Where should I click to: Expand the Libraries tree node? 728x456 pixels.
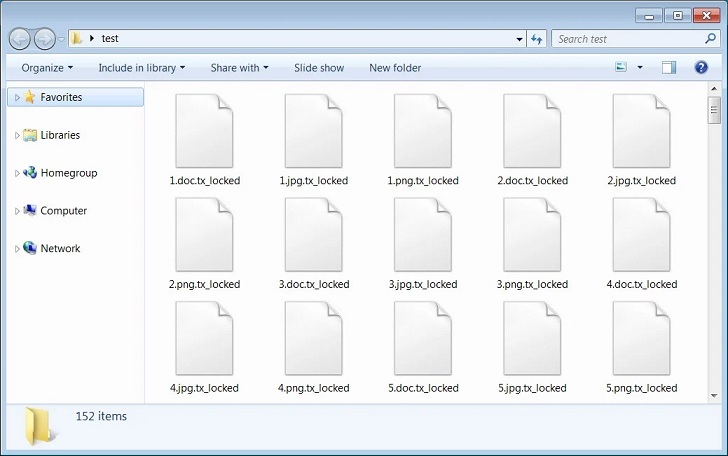click(17, 136)
